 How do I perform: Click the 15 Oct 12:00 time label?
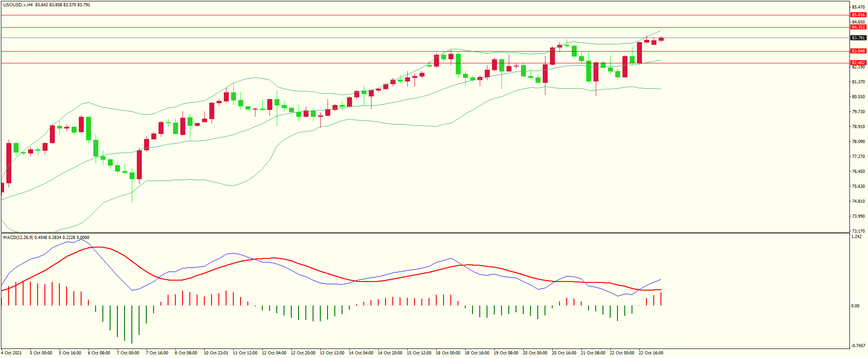419,353
